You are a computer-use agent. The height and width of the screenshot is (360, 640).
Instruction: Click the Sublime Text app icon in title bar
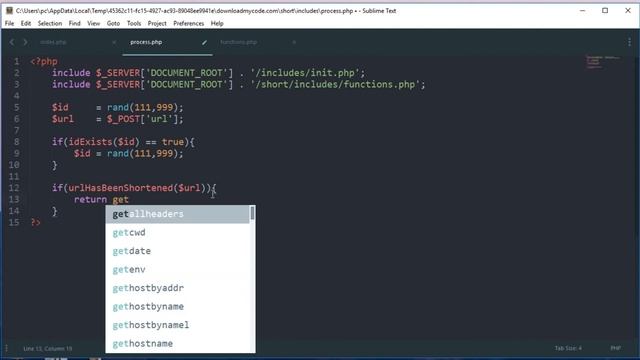pyautogui.click(x=9, y=11)
